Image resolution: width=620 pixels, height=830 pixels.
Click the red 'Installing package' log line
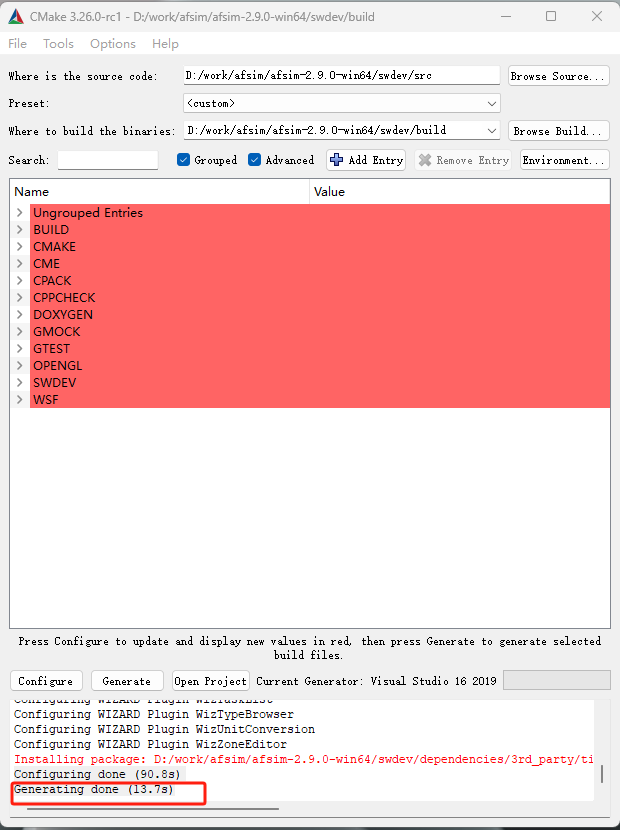tap(303, 759)
